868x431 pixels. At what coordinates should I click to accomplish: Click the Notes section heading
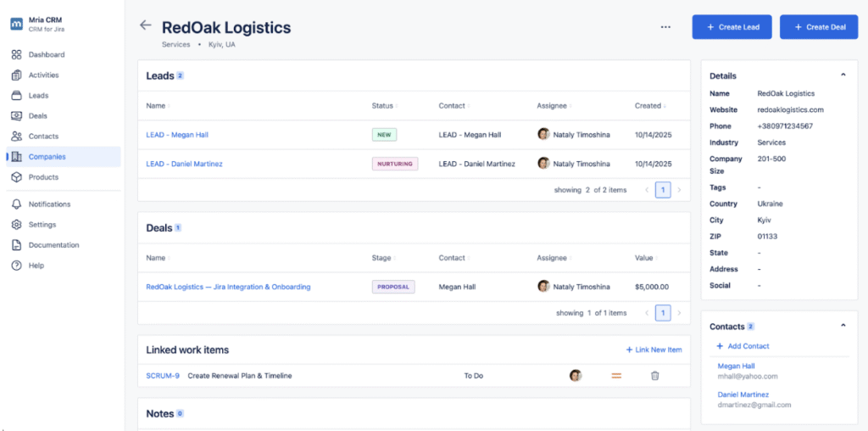point(159,413)
